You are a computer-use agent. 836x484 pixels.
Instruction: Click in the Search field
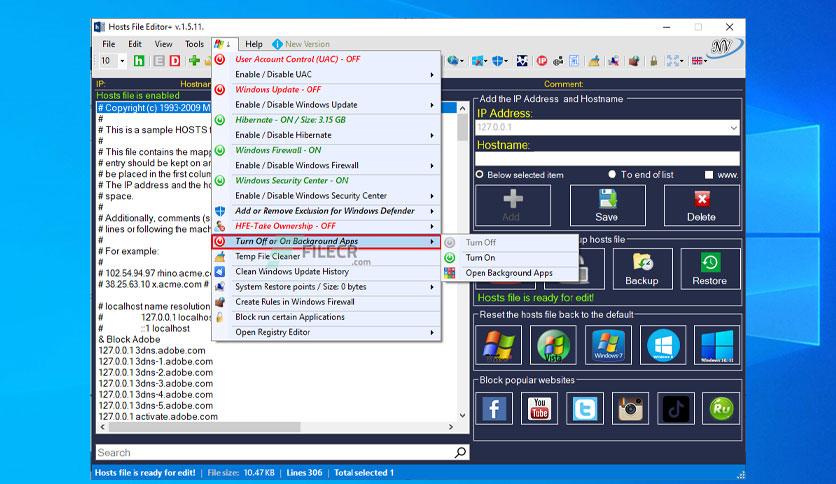tap(274, 453)
